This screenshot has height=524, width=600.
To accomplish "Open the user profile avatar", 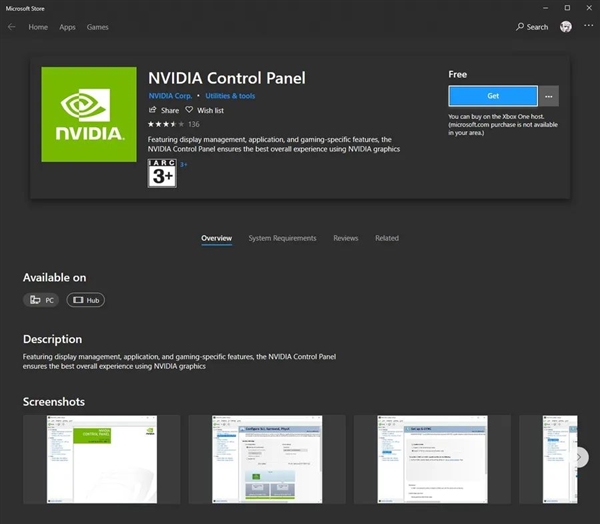I will pos(566,27).
